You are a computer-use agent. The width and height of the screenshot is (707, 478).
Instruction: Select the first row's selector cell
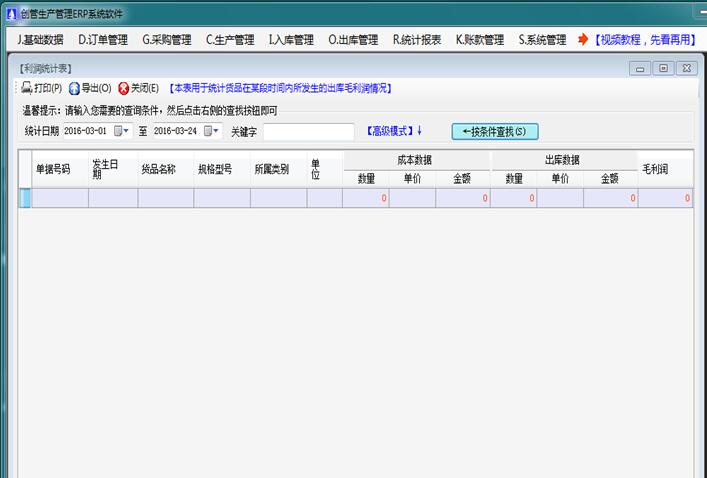click(x=25, y=198)
